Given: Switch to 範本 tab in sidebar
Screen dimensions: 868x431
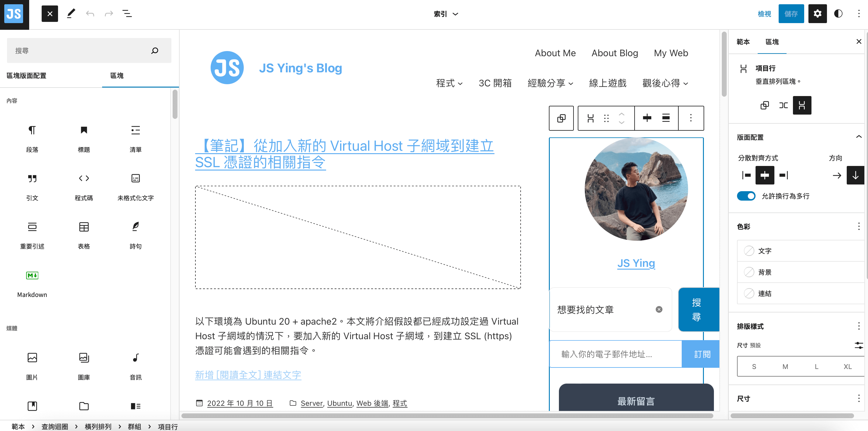Looking at the screenshot, I should pyautogui.click(x=743, y=42).
